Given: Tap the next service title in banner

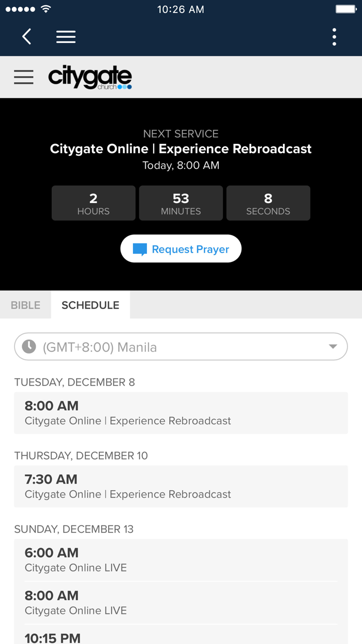Looking at the screenshot, I should pos(181,149).
